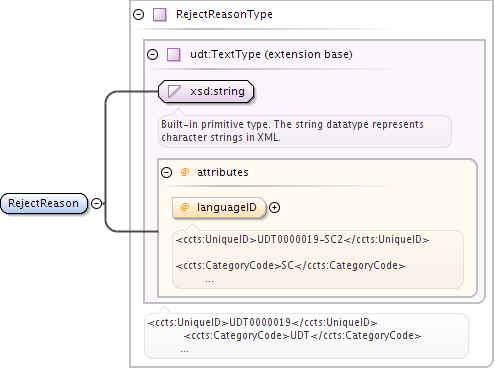495x369 pixels.
Task: Click the xsd:string simple type icon
Action: click(x=174, y=91)
